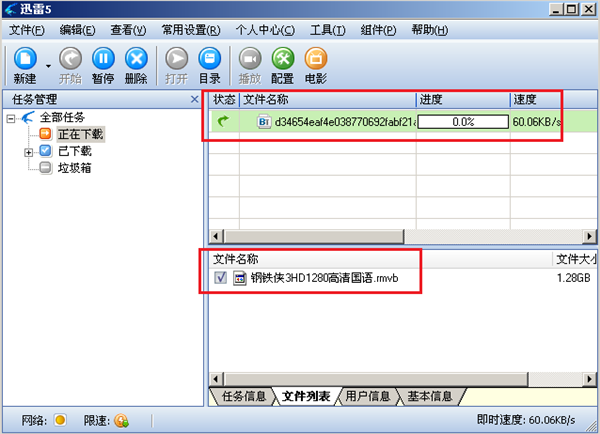Expand the 已下载 tree node

pos(28,152)
